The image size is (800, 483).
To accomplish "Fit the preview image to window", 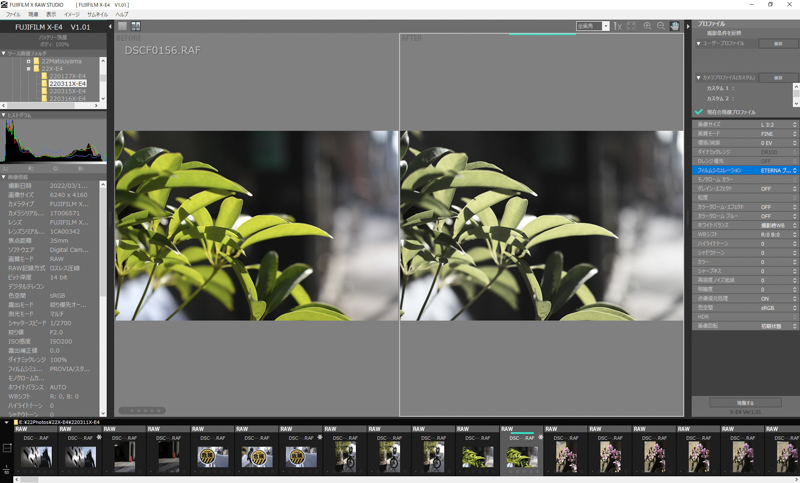I will pyautogui.click(x=631, y=26).
